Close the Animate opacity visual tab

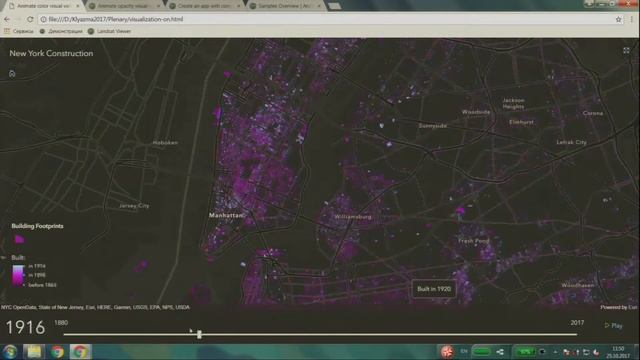(158, 6)
